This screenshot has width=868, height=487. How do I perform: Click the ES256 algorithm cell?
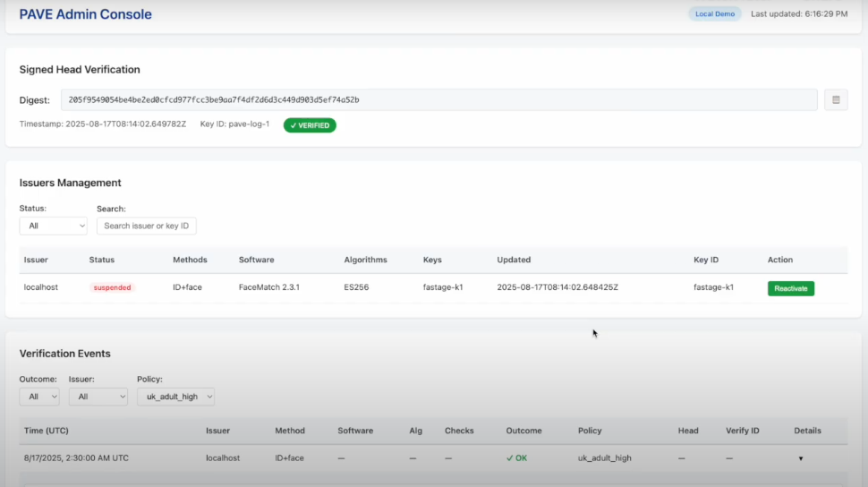356,287
